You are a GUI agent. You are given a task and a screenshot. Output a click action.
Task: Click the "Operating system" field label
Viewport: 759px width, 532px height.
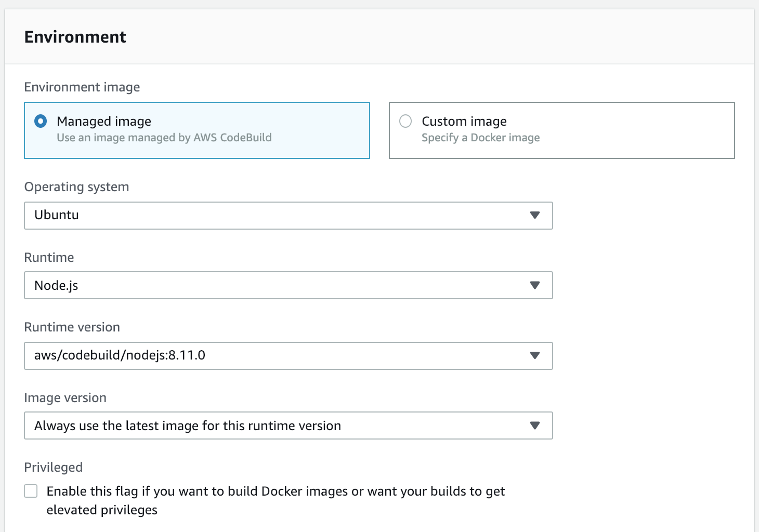click(76, 187)
